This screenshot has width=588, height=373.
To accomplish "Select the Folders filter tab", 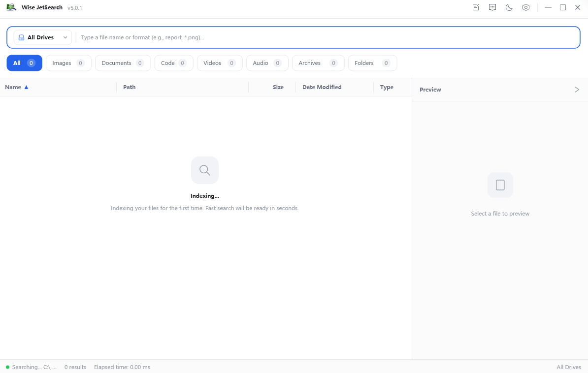I will [373, 63].
